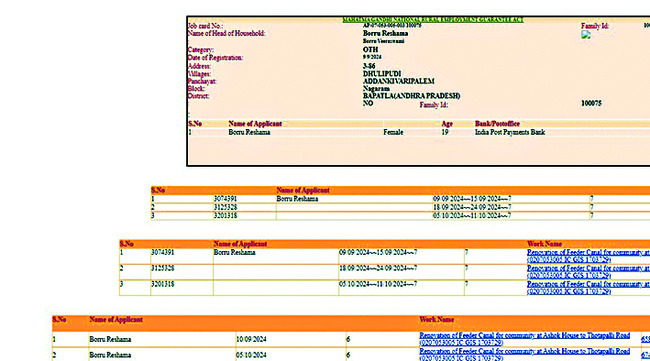
Task: Click the broken image icon under Family Id
Action: [586, 35]
